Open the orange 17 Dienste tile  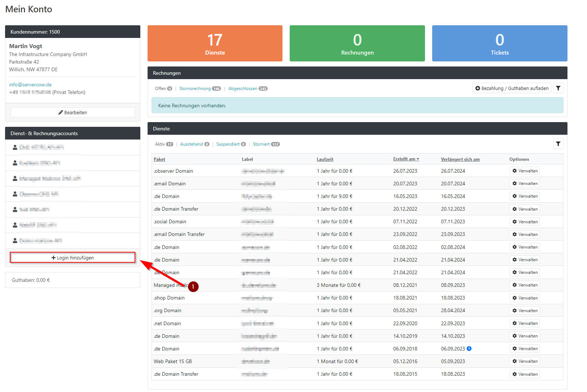tap(215, 43)
